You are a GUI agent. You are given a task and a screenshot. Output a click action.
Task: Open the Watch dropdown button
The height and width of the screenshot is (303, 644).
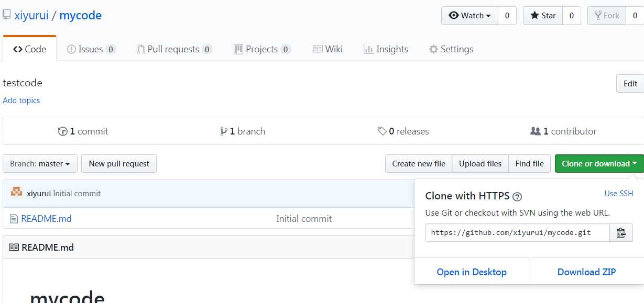(x=470, y=16)
